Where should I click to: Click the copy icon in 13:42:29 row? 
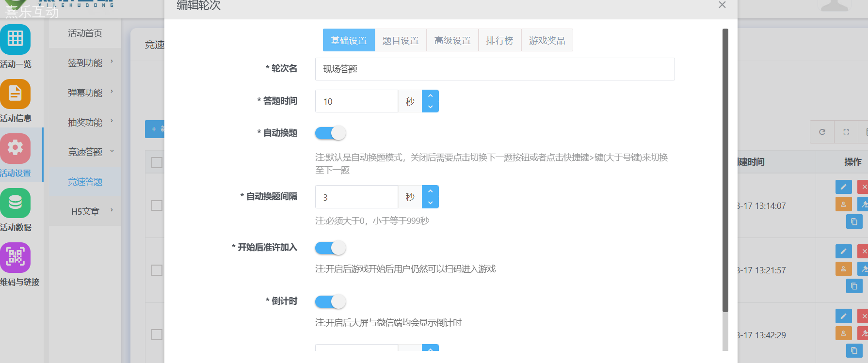[854, 350]
